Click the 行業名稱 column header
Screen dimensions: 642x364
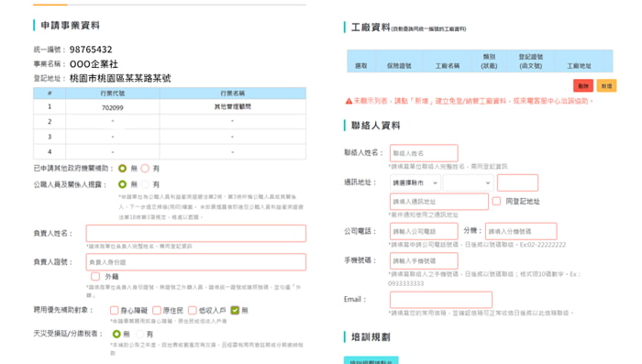(x=233, y=94)
